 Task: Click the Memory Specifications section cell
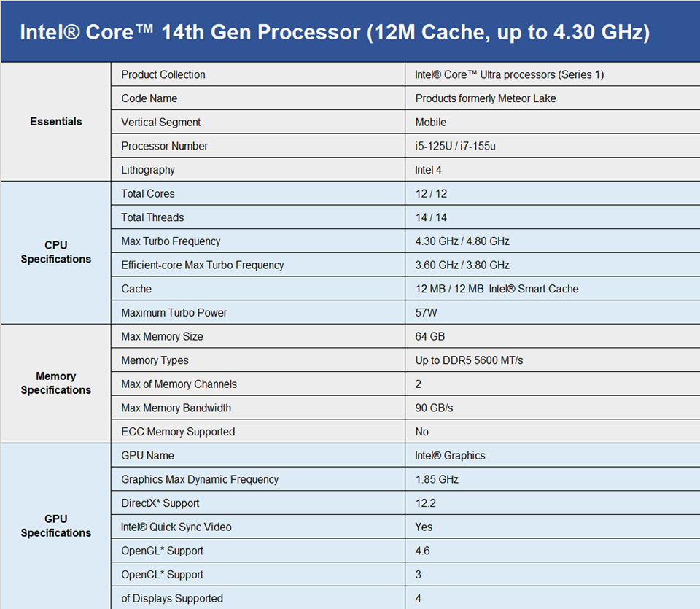tap(56, 383)
